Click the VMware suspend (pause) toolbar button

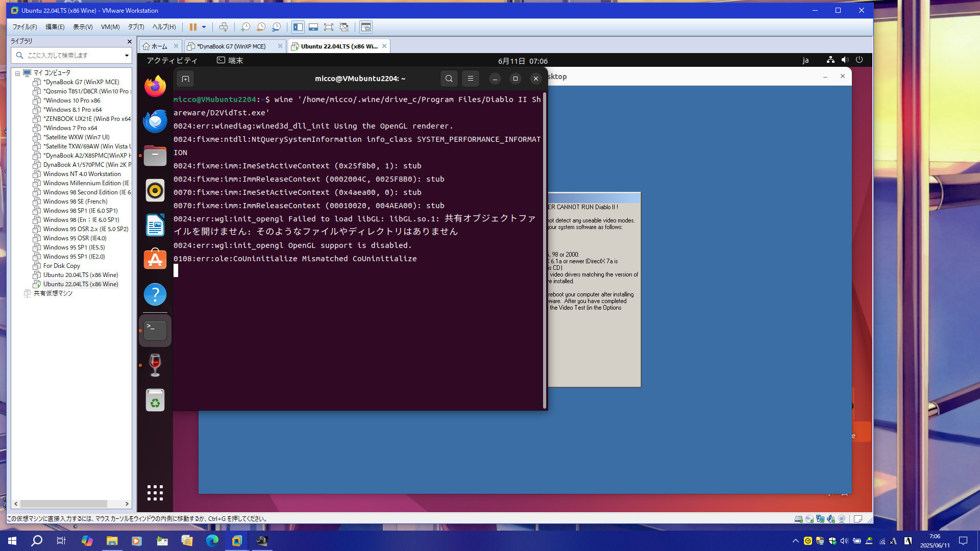coord(193,27)
